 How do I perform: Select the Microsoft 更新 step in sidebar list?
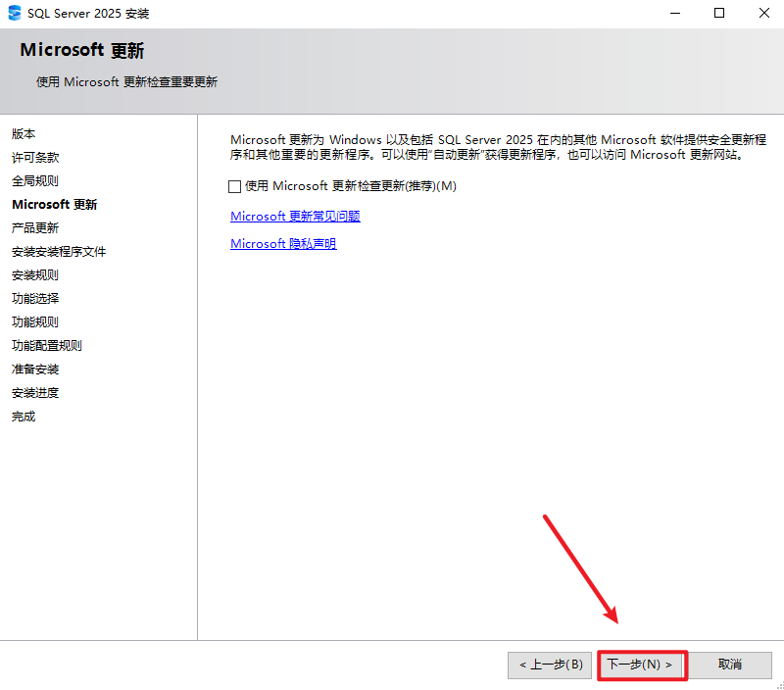(x=54, y=205)
